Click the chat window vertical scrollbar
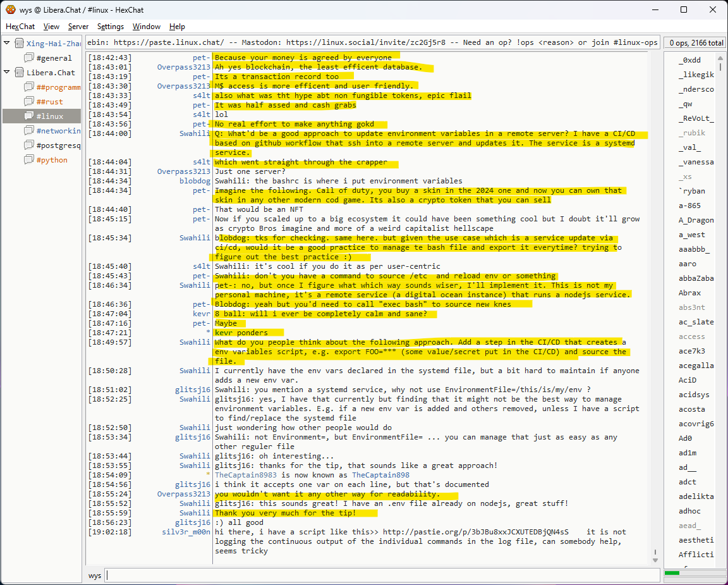The height and width of the screenshot is (585, 728). [x=655, y=304]
